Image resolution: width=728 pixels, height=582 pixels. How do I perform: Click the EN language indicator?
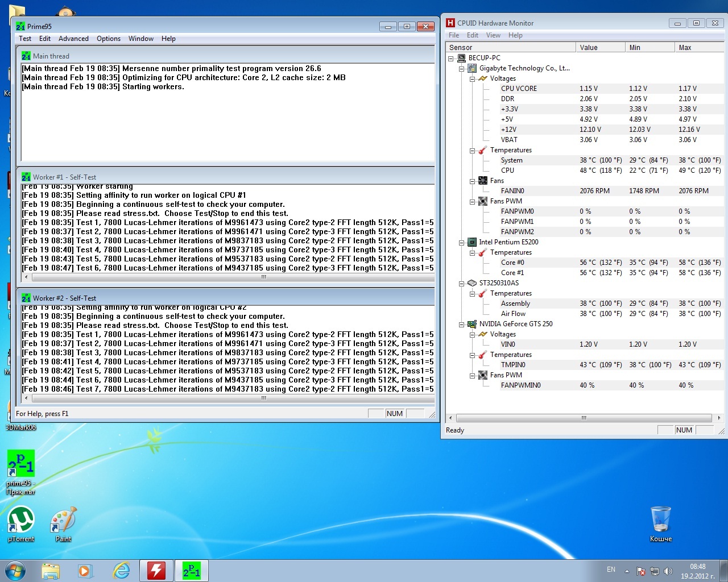[611, 569]
